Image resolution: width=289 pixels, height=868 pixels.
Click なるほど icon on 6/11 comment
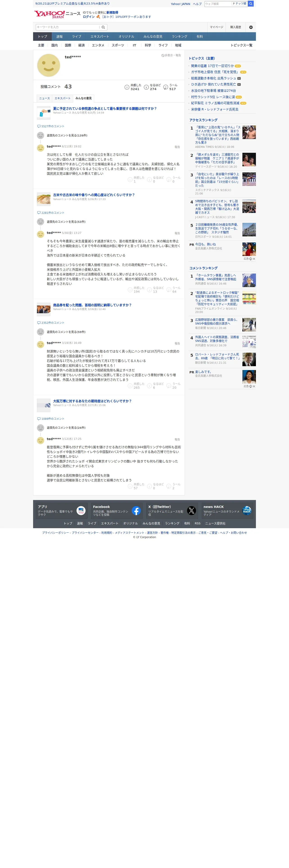pyautogui.click(x=149, y=180)
